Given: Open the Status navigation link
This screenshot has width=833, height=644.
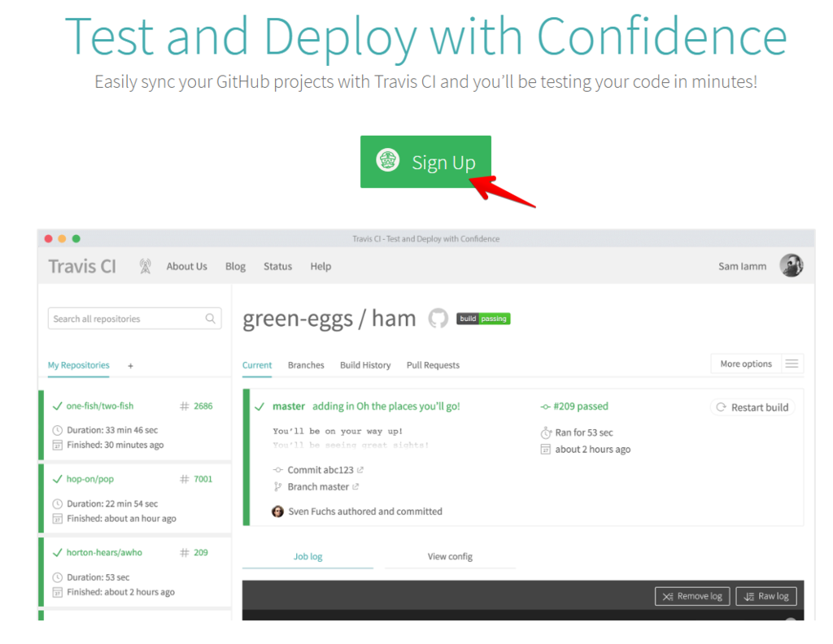Looking at the screenshot, I should pos(278,266).
